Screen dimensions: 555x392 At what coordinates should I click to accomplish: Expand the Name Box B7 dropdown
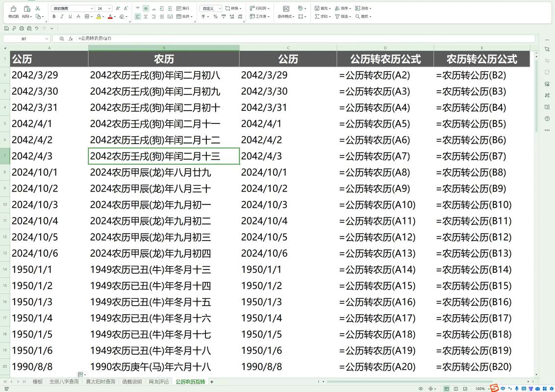pos(47,39)
